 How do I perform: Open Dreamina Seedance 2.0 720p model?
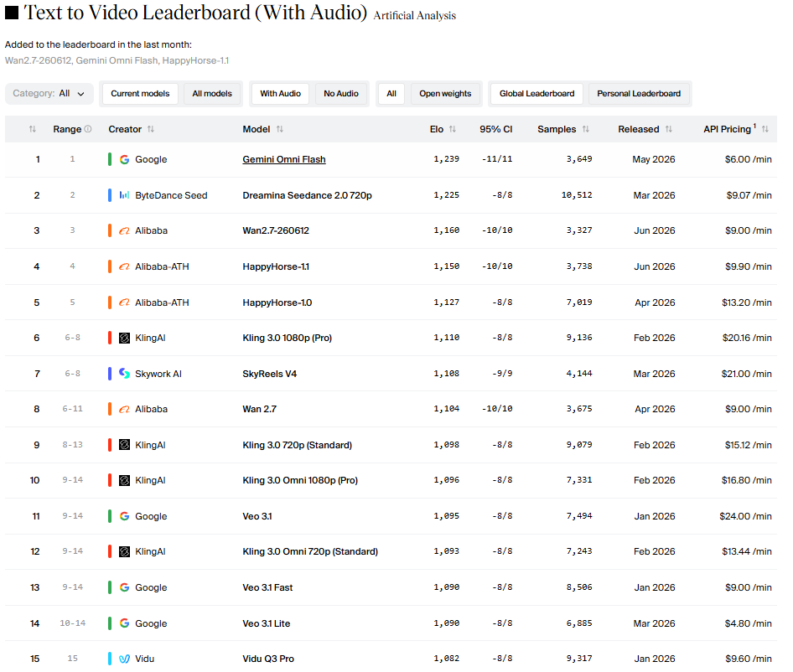tap(307, 195)
